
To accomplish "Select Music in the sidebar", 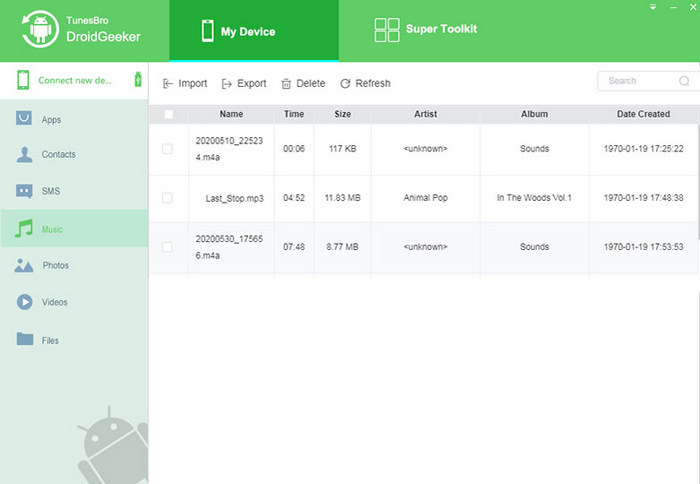I will coord(74,229).
